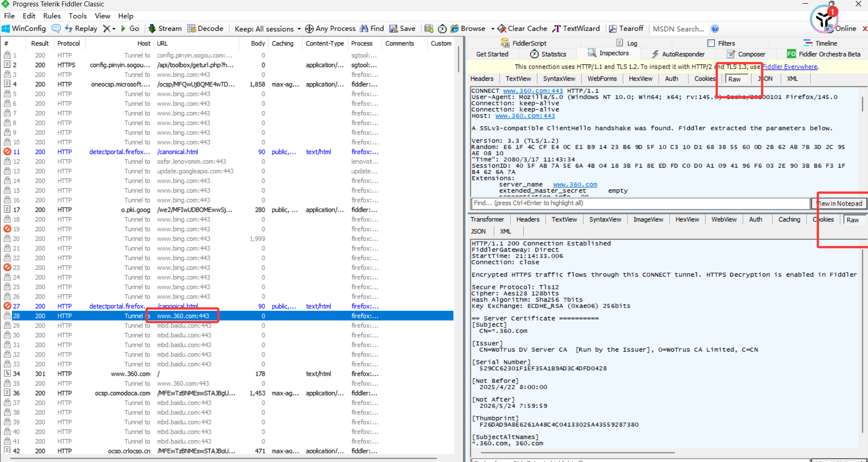Open the Filters tab

coord(721,43)
